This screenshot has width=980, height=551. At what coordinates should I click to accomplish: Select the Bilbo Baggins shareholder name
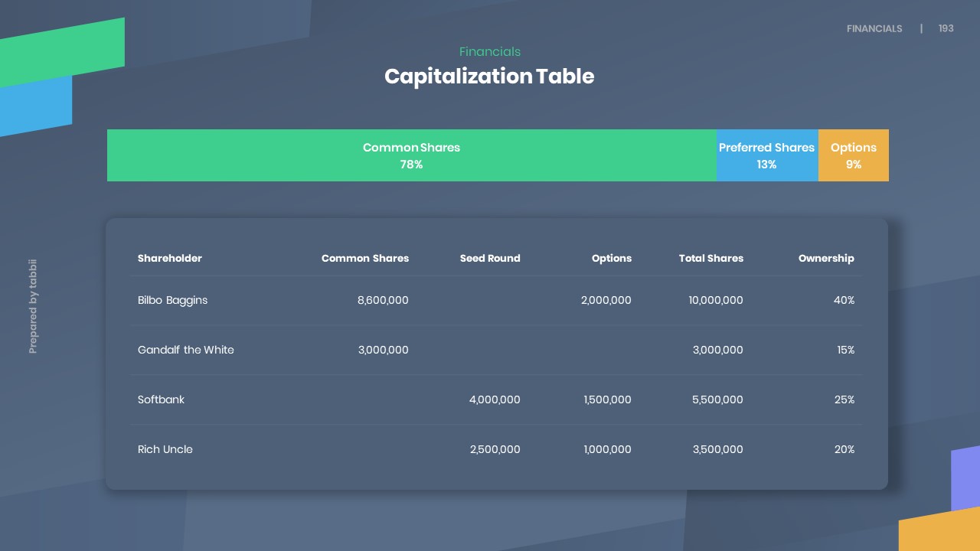173,301
